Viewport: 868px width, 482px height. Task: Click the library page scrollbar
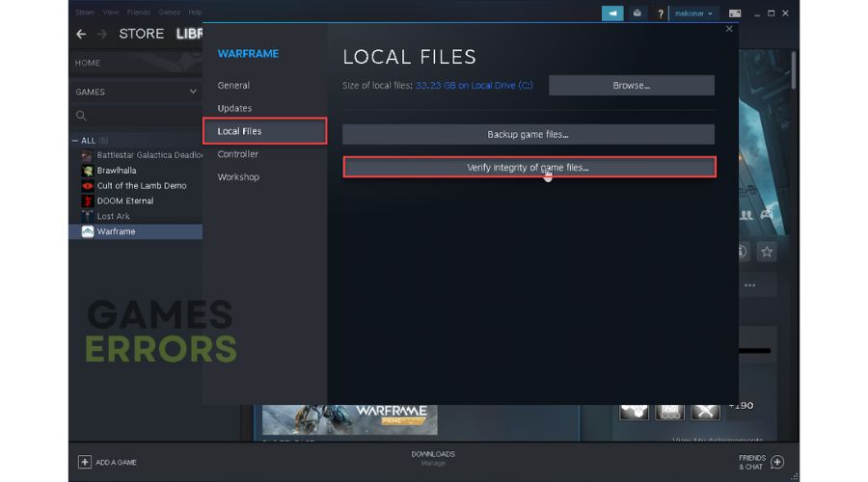point(794,70)
